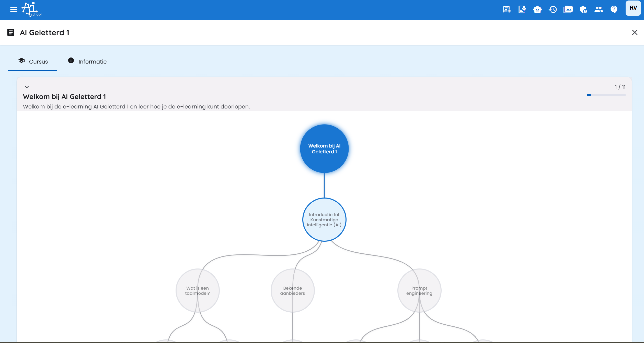Select the Cursus tab
This screenshot has width=644, height=343.
pos(33,62)
